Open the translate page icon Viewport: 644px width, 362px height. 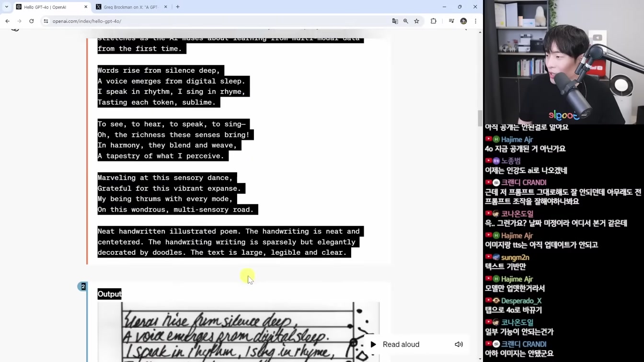pos(395,21)
